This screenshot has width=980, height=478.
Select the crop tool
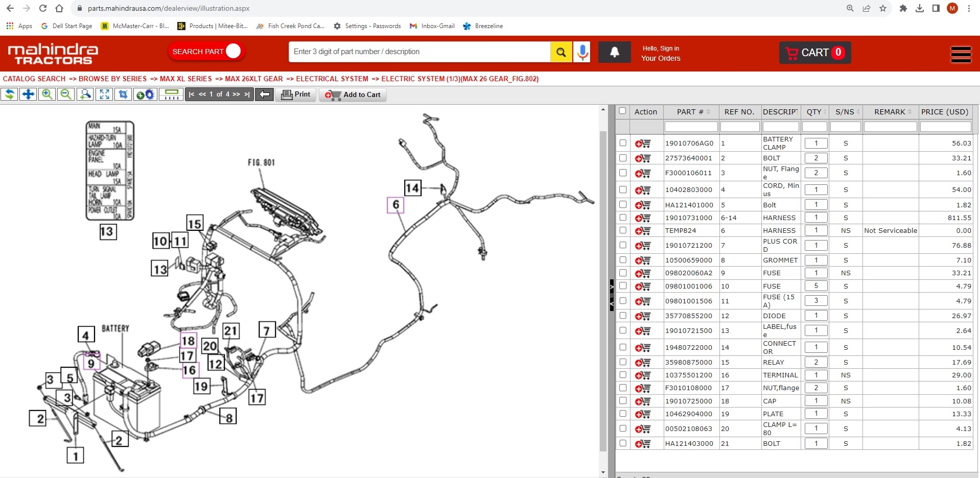coord(123,94)
